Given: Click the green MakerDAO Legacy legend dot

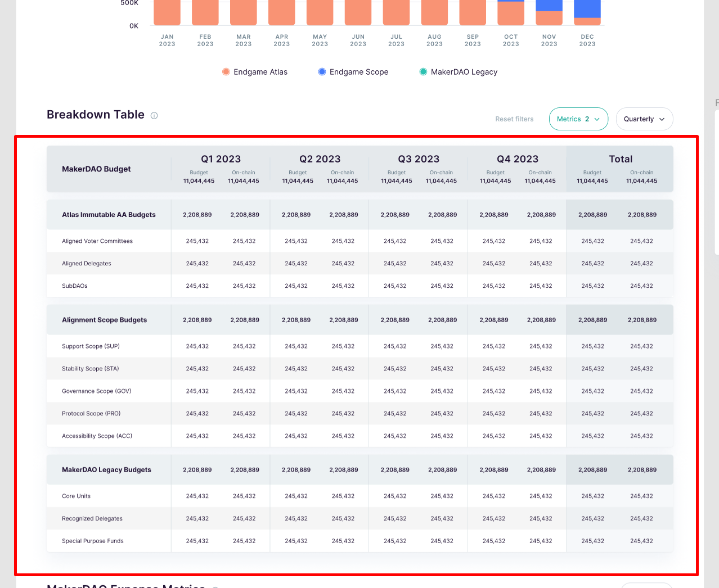Looking at the screenshot, I should click(423, 72).
